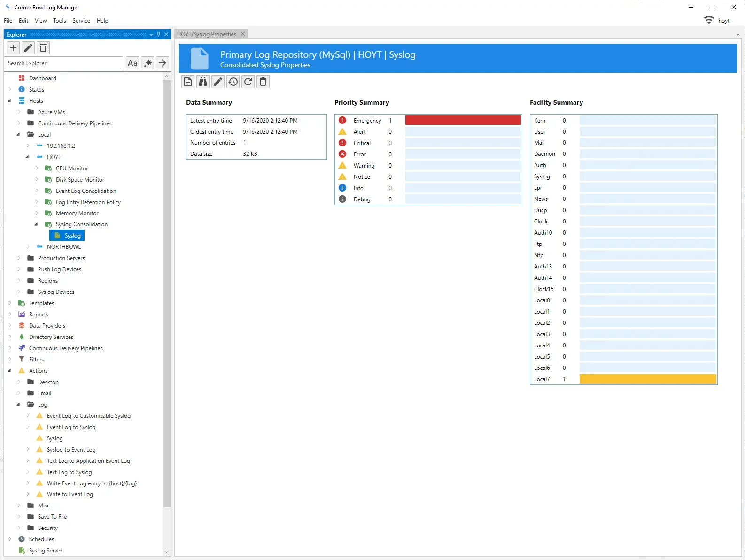This screenshot has width=745, height=560.
Task: Select the HOYT/Syslog Properties tab
Action: point(207,34)
